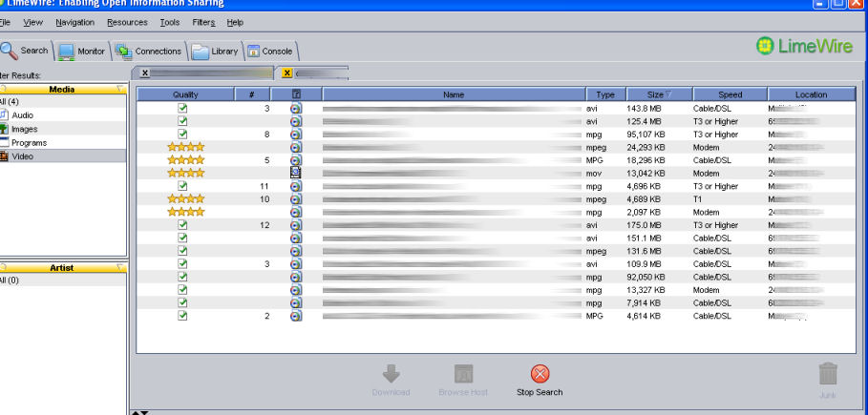The image size is (868, 415).
Task: Expand the Artist filter dropdown arrow
Action: click(x=119, y=268)
